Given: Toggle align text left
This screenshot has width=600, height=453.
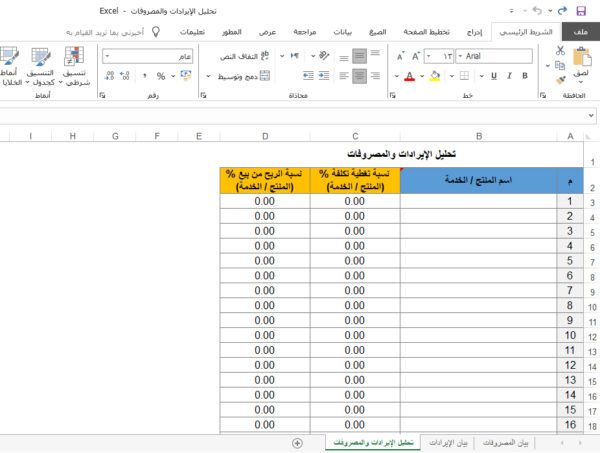Looking at the screenshot, I should click(344, 76).
